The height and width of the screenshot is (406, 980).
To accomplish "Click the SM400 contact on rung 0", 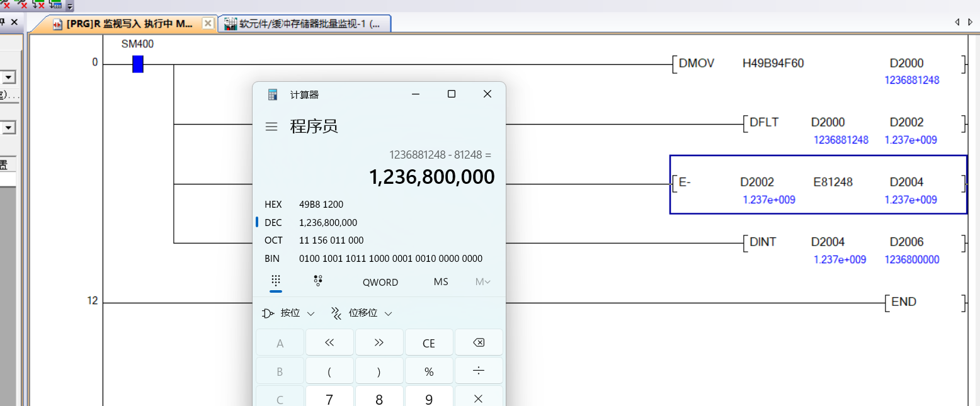I will 138,64.
